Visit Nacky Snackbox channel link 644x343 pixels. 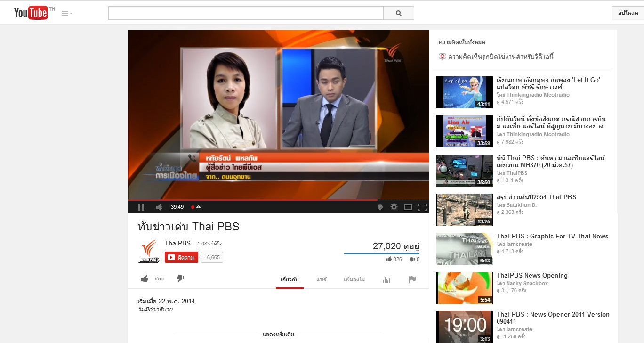pos(527,283)
